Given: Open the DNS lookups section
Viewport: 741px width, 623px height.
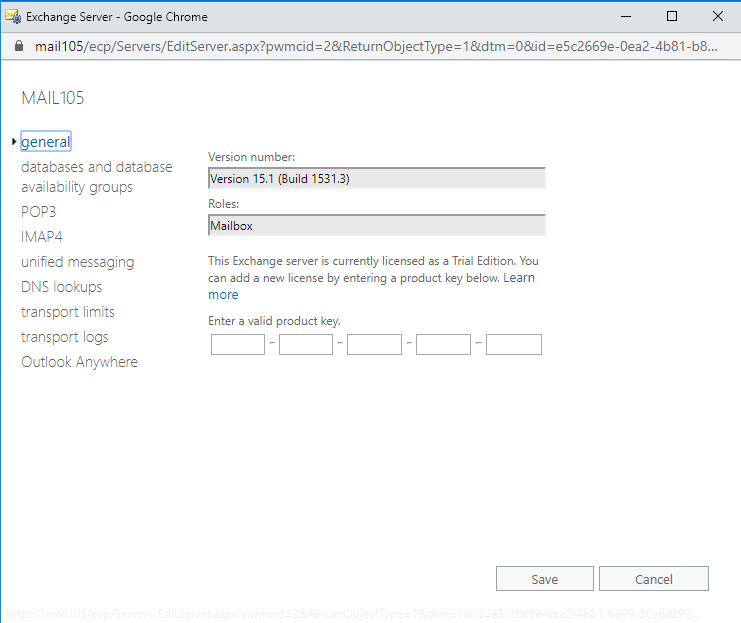Looking at the screenshot, I should point(61,287).
